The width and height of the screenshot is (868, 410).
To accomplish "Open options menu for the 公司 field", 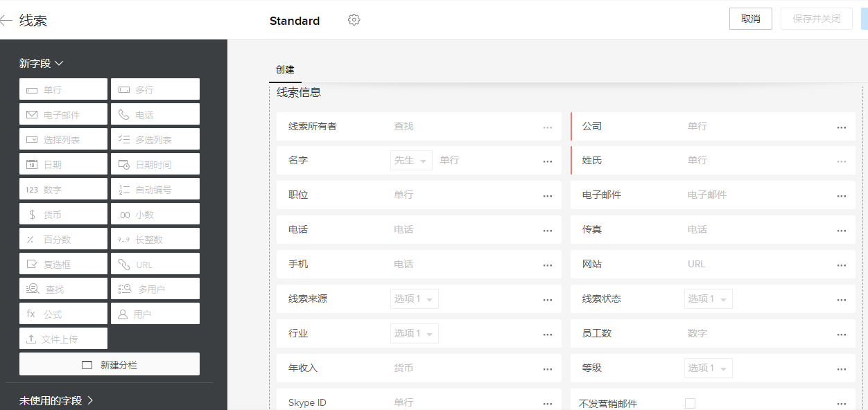I will [x=841, y=127].
